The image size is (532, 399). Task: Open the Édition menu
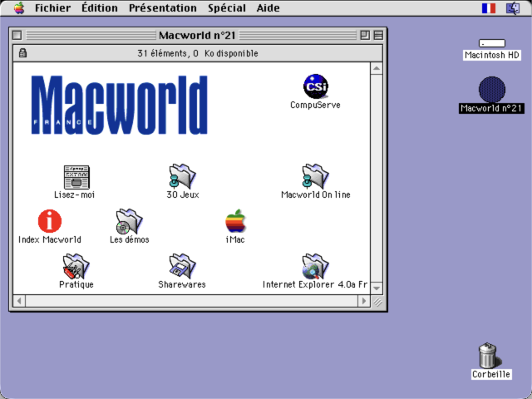(100, 7)
